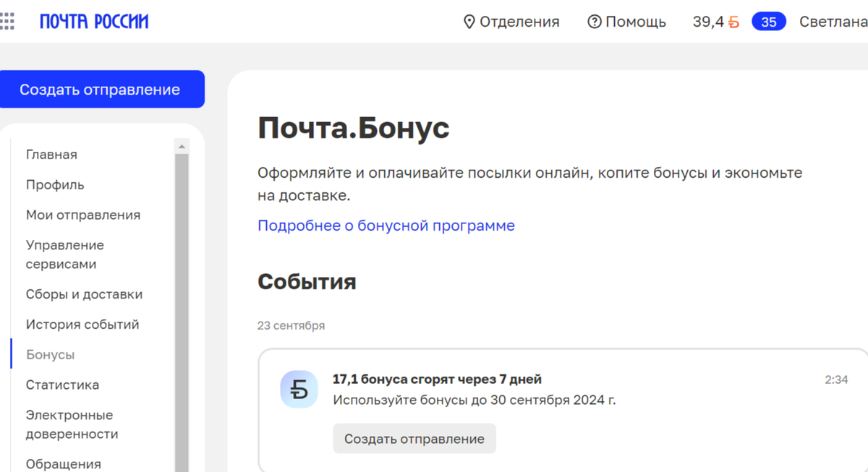Open the Светлана account menu
The height and width of the screenshot is (472, 868).
click(832, 22)
